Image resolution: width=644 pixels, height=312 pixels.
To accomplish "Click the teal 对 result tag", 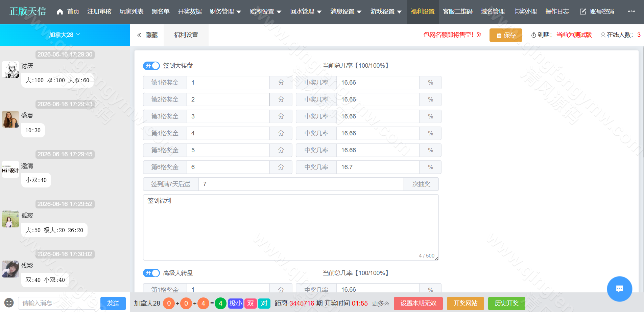I will pyautogui.click(x=264, y=303).
